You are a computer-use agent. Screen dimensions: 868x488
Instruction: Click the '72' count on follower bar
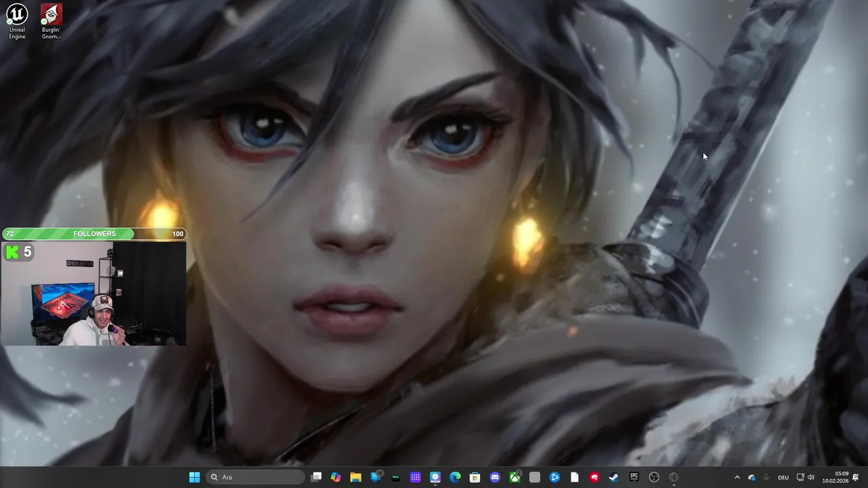coord(9,234)
